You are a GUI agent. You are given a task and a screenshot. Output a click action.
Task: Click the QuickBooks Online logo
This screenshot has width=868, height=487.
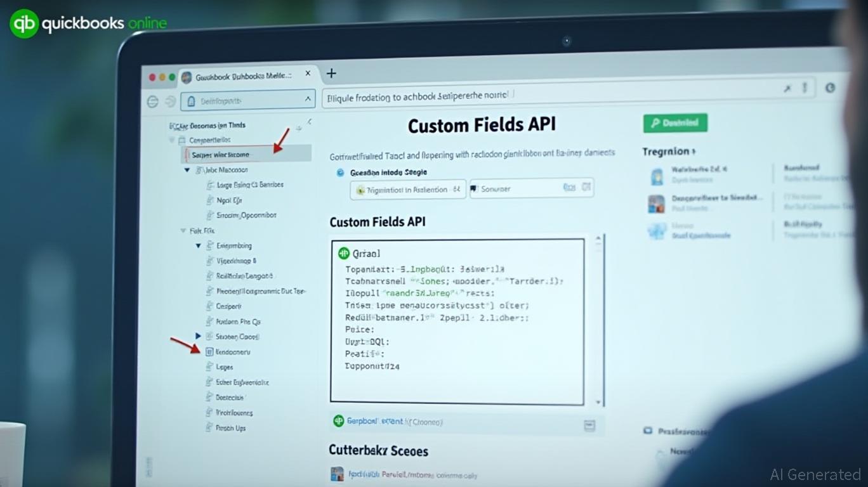pyautogui.click(x=88, y=23)
